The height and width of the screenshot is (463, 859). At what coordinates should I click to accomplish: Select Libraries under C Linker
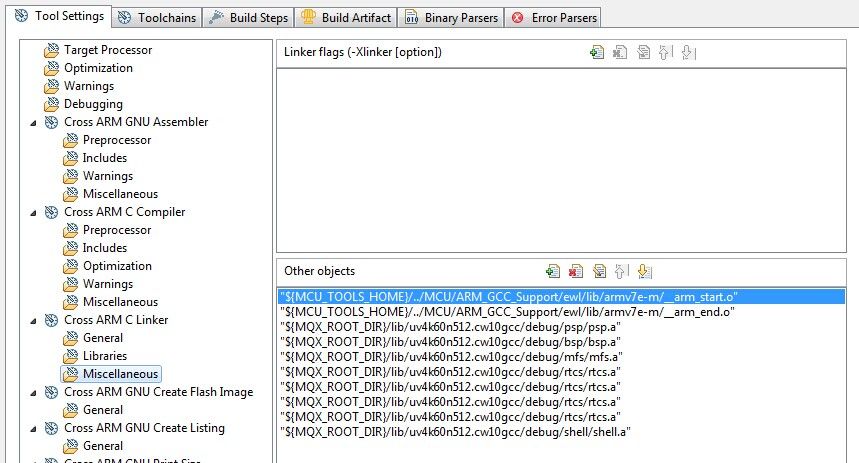coord(105,356)
